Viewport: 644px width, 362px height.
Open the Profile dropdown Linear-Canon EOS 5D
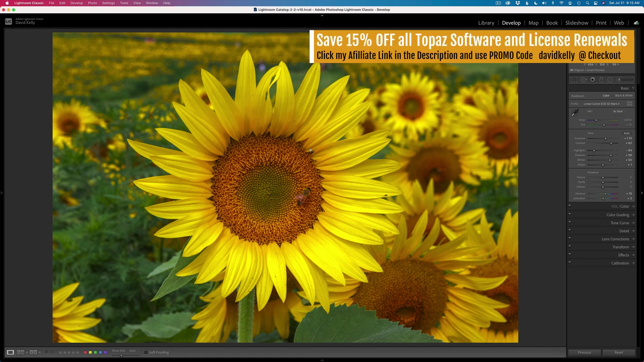[603, 104]
